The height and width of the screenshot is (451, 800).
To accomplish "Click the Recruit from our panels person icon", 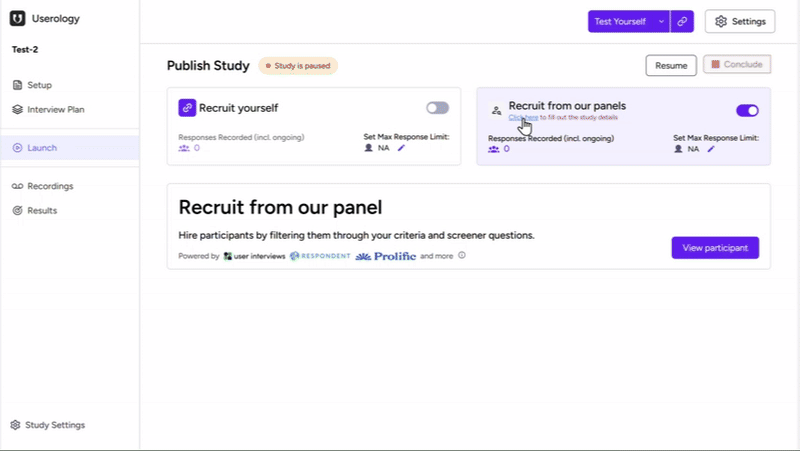I will pyautogui.click(x=497, y=110).
